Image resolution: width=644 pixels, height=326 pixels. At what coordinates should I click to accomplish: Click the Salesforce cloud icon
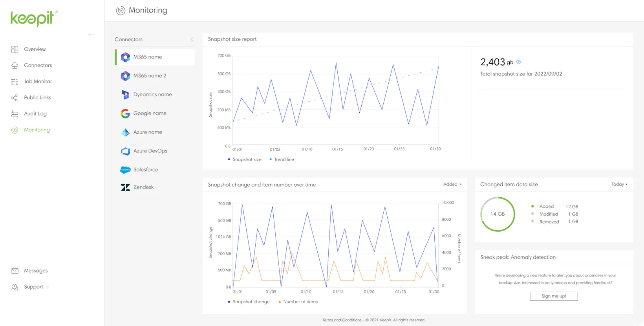tap(125, 170)
